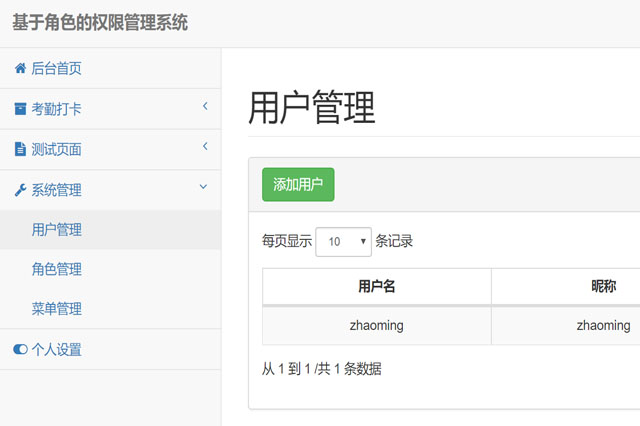Sort by the 昵称 column header

click(x=604, y=287)
